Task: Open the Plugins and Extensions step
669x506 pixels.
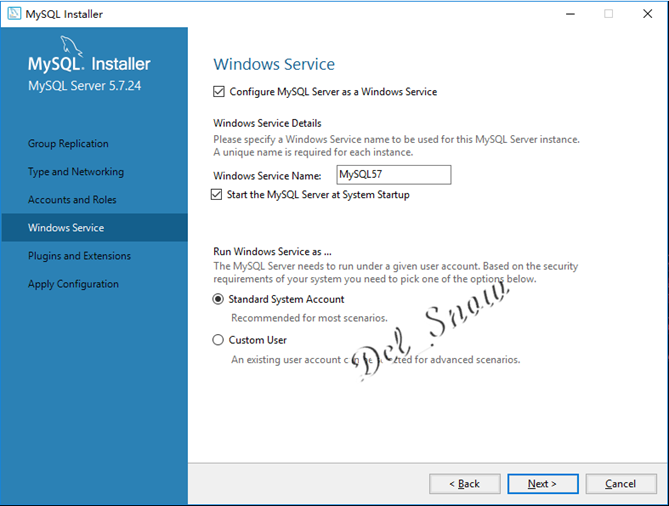Action: tap(79, 256)
